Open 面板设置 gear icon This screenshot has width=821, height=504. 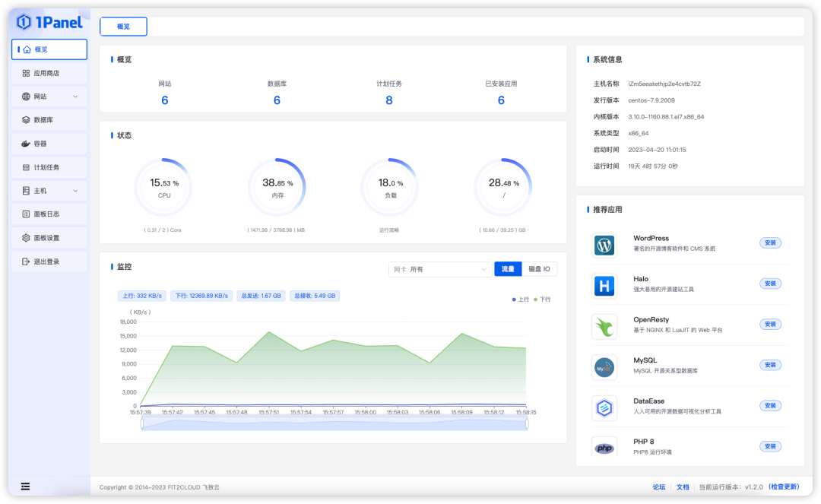coord(26,238)
